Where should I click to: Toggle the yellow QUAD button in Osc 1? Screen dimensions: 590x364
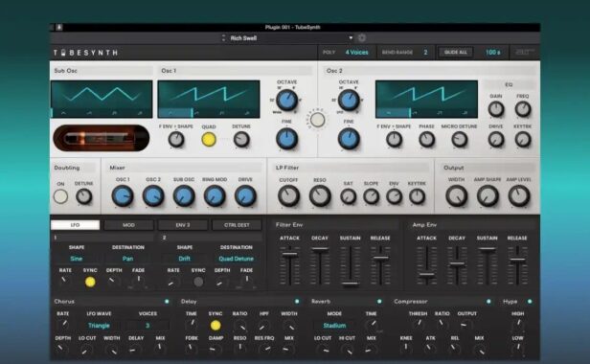[x=209, y=140]
